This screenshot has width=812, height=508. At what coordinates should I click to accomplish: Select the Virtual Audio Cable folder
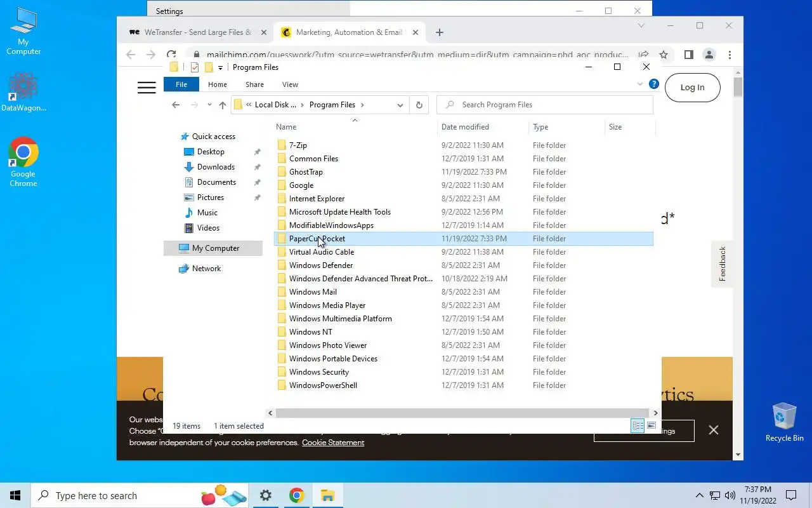(321, 252)
